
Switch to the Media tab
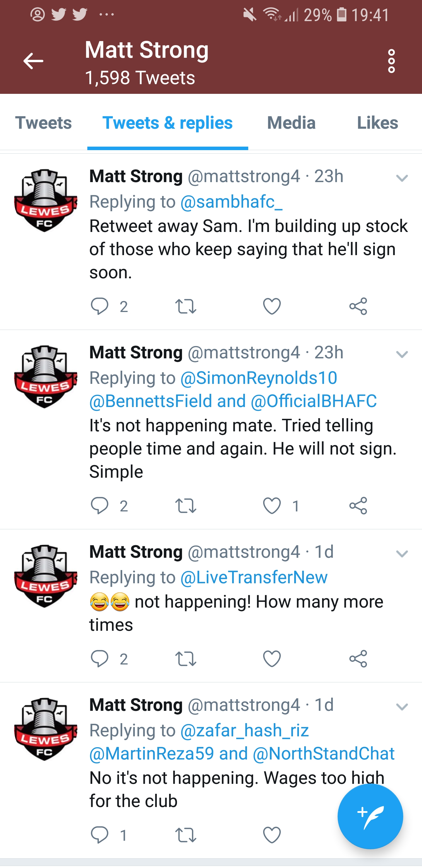291,122
